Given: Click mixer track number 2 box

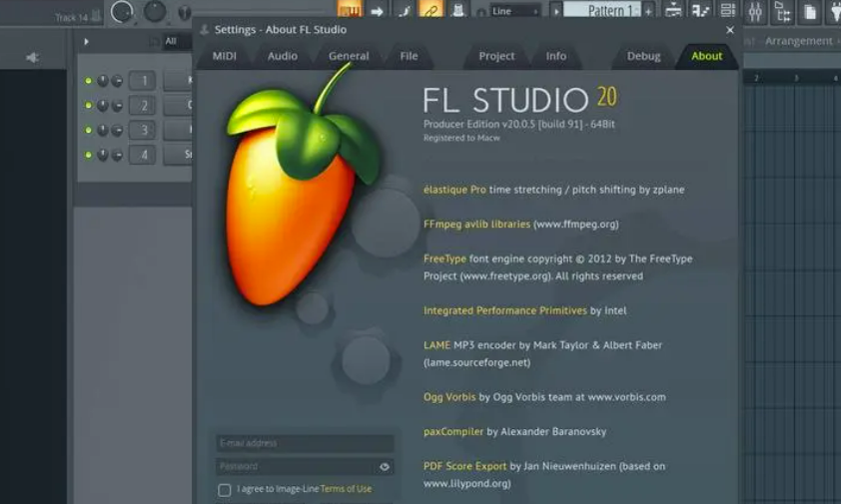Looking at the screenshot, I should (x=143, y=105).
